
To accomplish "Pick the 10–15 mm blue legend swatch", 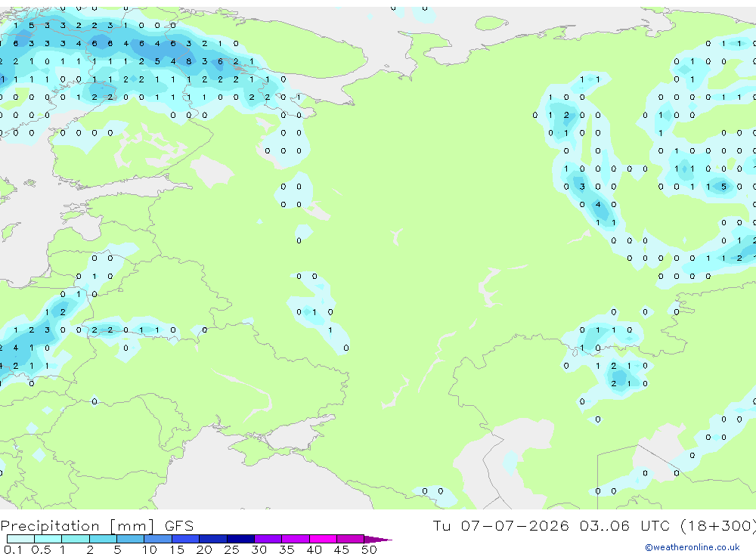I will click(158, 539).
